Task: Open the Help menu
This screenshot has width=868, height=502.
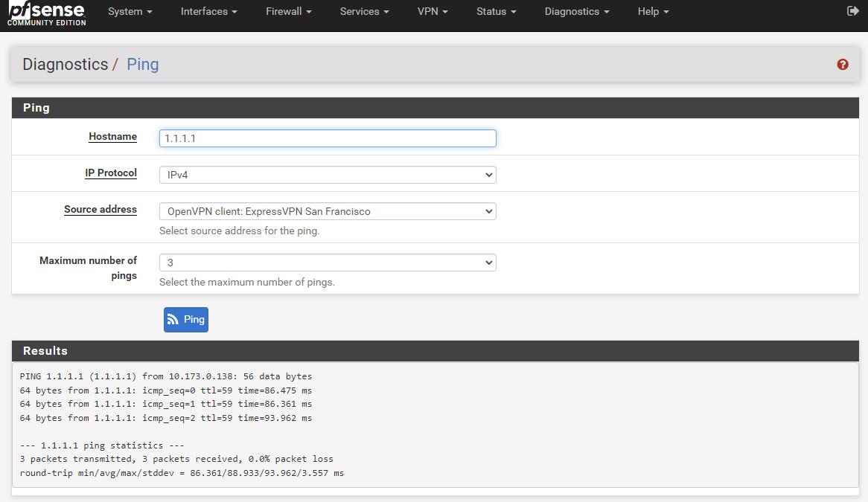Action: (653, 12)
